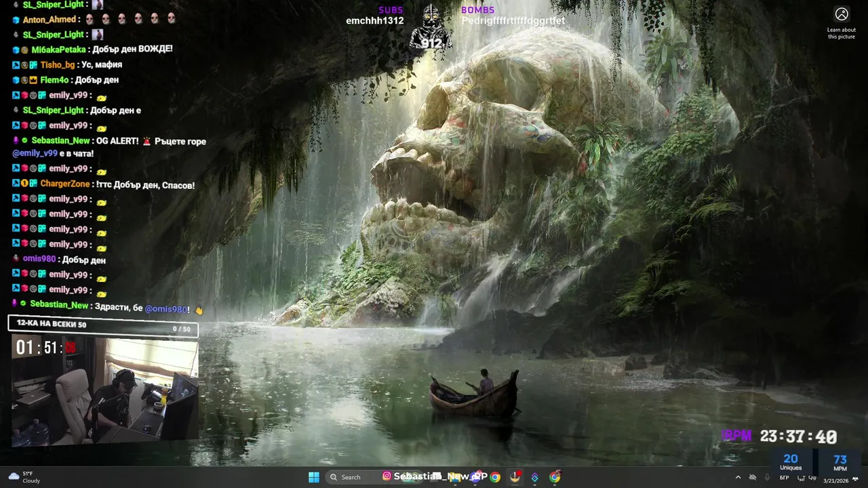The image size is (868, 488).
Task: Click SL_Sniper_Light's 'Добър ден е' message
Action: [115, 110]
